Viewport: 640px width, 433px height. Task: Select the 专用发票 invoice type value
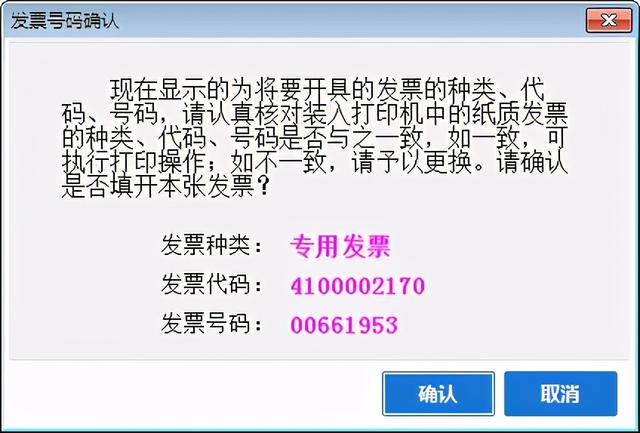(x=340, y=246)
